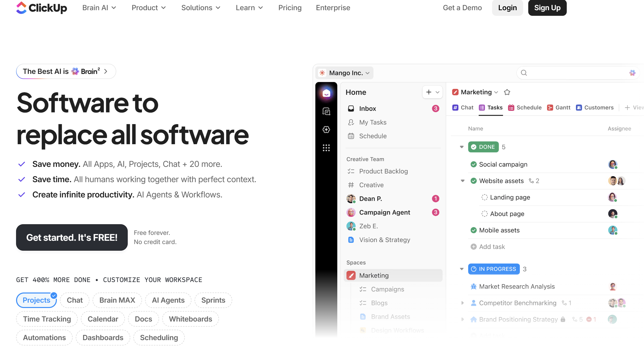Open the apps grid icon in dark sidebar
Viewport: 644px width, 347px height.
pyautogui.click(x=326, y=148)
